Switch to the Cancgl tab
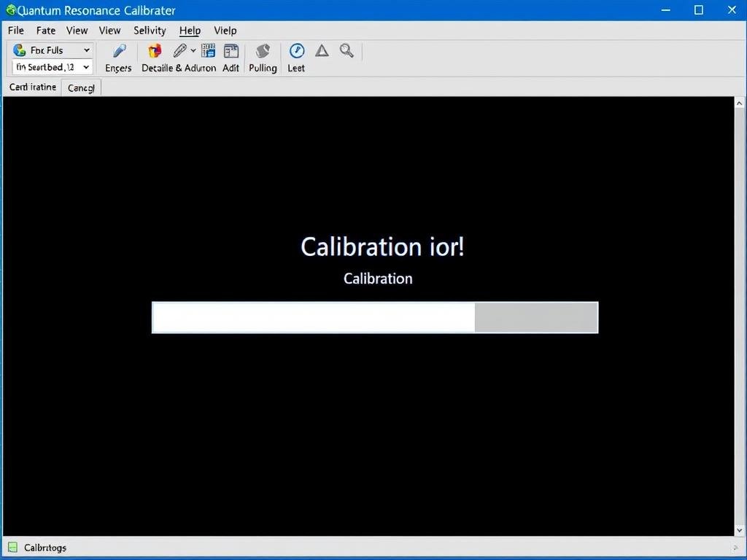 coord(81,88)
